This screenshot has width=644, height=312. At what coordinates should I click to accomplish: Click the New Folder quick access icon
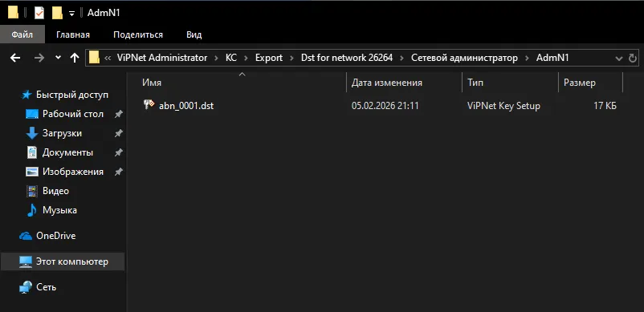coord(57,13)
